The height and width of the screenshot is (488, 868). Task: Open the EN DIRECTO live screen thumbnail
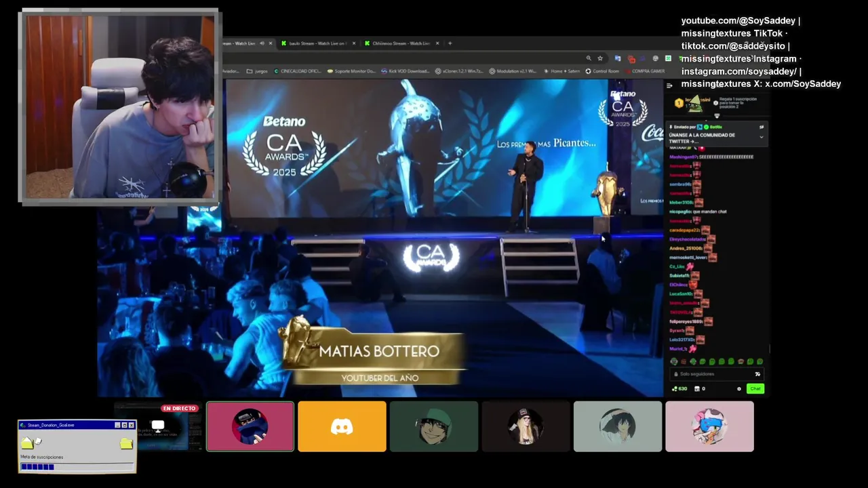(x=158, y=426)
